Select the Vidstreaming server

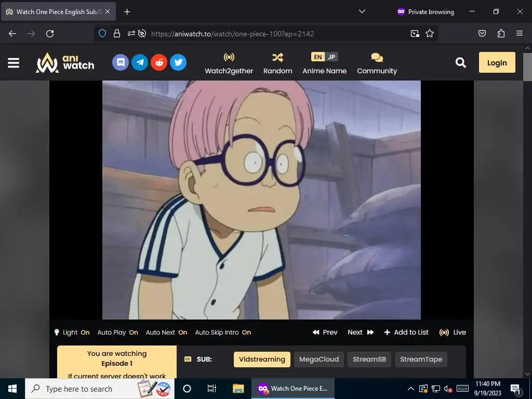(262, 360)
